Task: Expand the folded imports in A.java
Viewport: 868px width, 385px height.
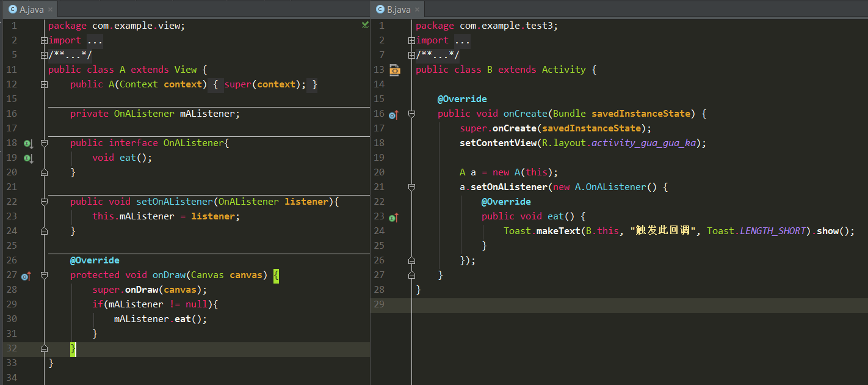Action: pos(44,40)
